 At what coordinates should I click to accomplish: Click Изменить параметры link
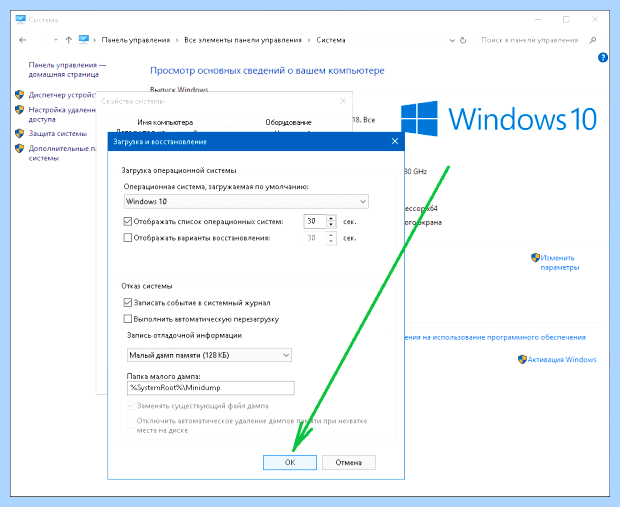point(560,263)
